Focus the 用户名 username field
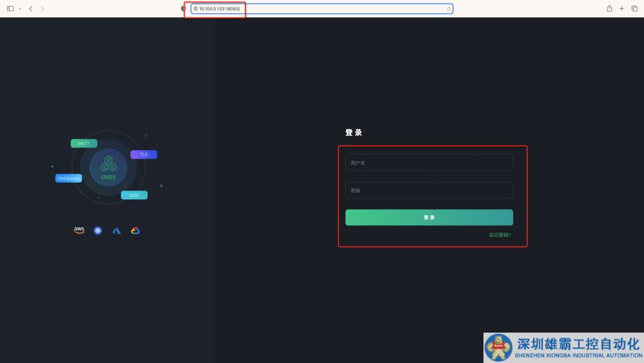This screenshot has width=644, height=363. [x=429, y=163]
